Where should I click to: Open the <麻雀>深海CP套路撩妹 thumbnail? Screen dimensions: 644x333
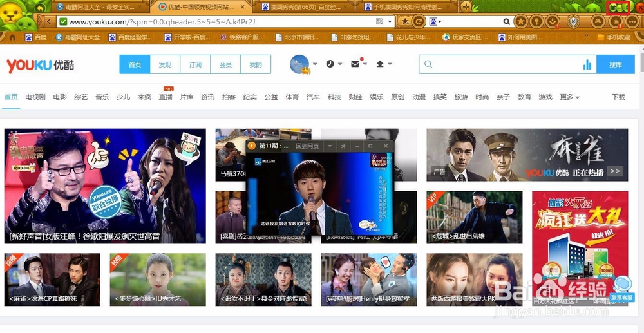52,280
